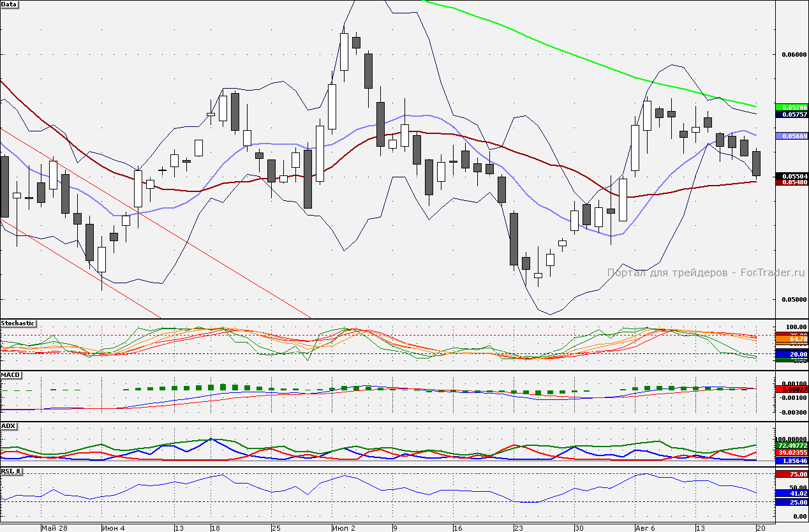809x532 pixels.
Task: Click the red 39.02355 ADX value tag
Action: [792, 452]
